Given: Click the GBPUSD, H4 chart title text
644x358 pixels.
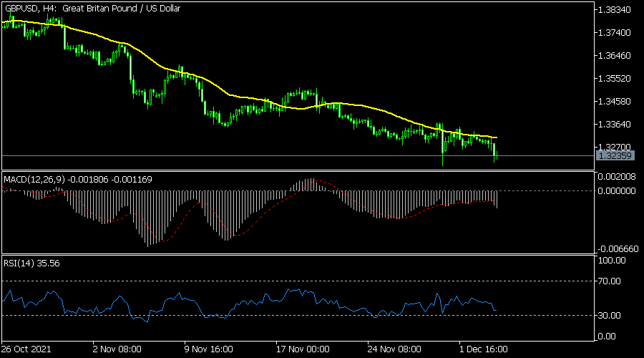Looking at the screenshot, I should (x=92, y=8).
